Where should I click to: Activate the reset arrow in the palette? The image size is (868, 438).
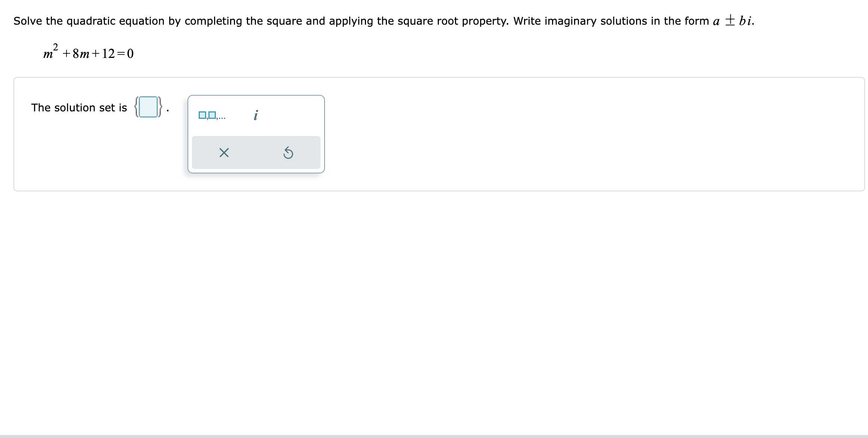(x=289, y=152)
